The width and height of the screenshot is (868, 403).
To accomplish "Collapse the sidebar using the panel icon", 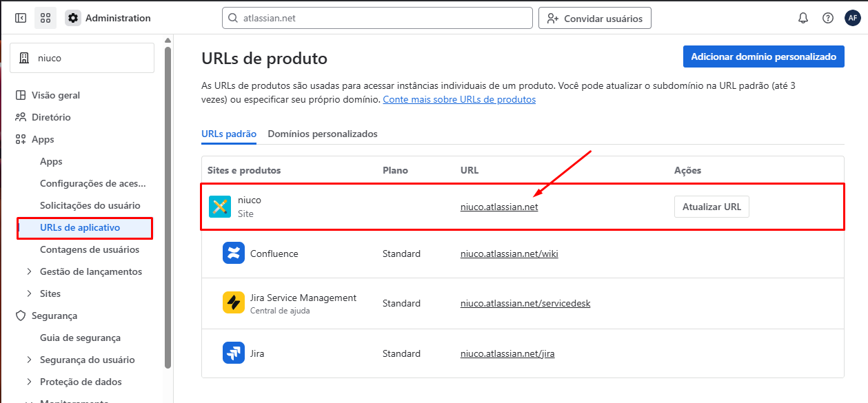I will pos(21,18).
